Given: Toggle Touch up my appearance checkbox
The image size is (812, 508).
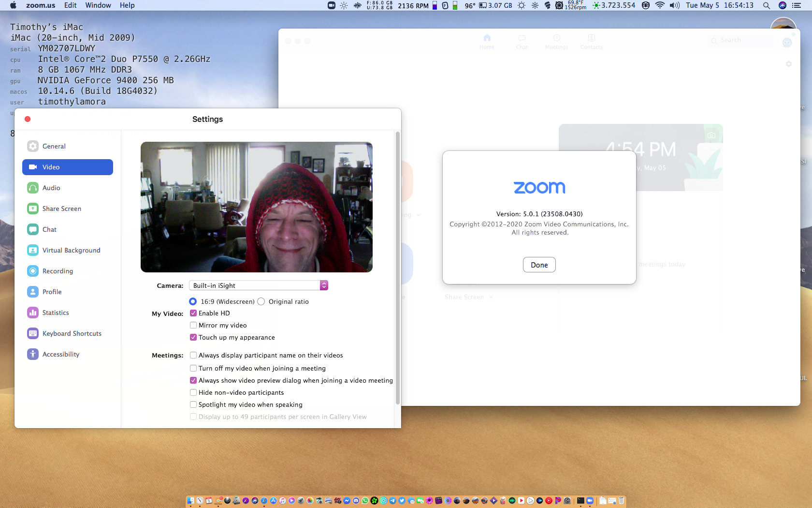Looking at the screenshot, I should click(193, 337).
